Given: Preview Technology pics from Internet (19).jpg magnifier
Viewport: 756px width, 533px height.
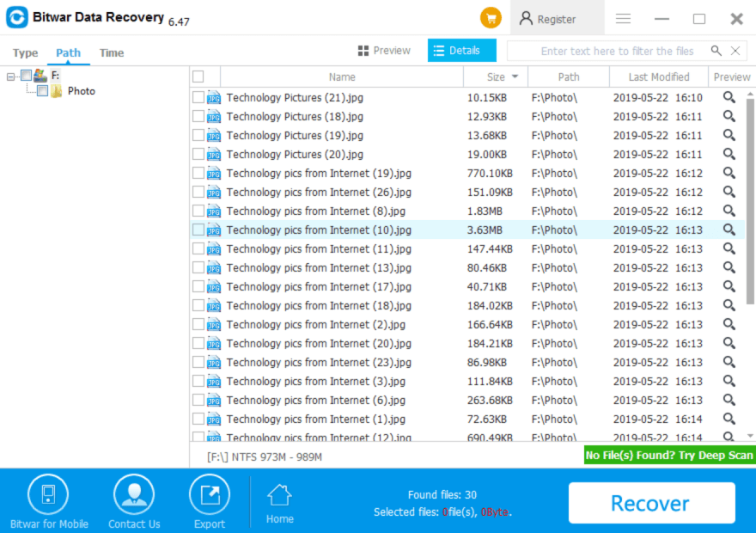Looking at the screenshot, I should pos(729,173).
